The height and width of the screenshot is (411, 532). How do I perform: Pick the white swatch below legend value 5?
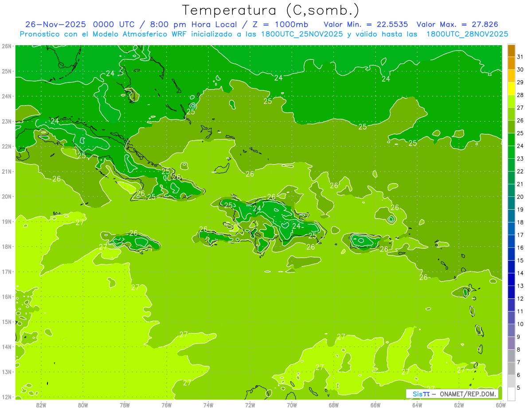511,394
